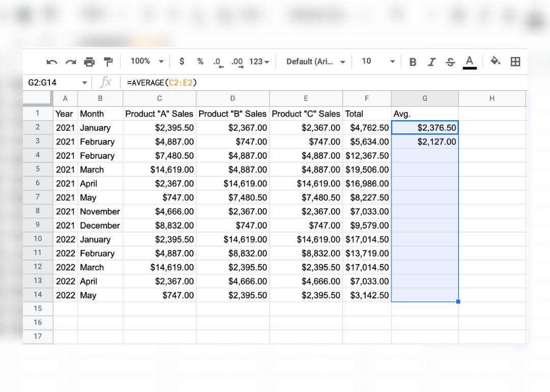Click the Print icon
Viewport: 550px width, 392px height.
tap(90, 62)
